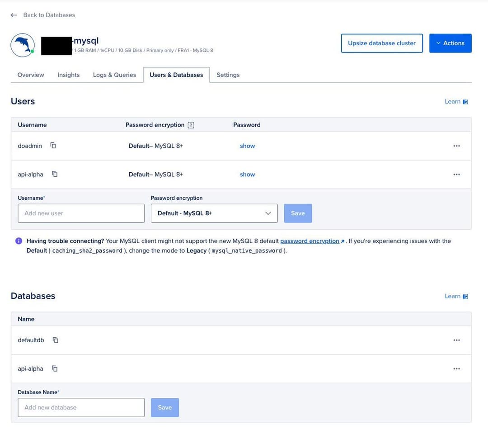Open the Password encryption help tooltip

pos(191,125)
